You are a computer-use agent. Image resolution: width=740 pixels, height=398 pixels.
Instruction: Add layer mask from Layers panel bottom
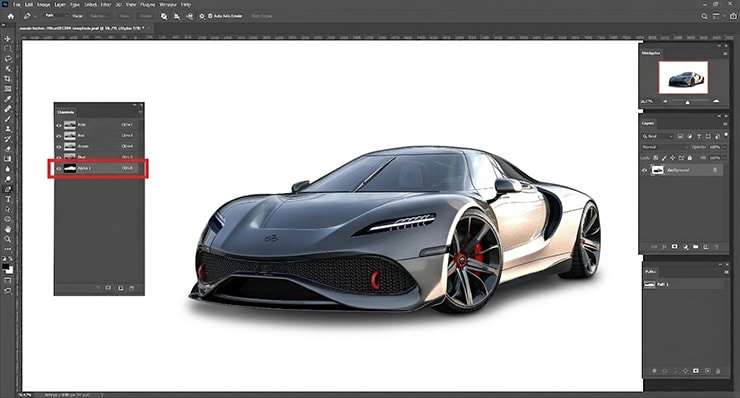(674, 247)
